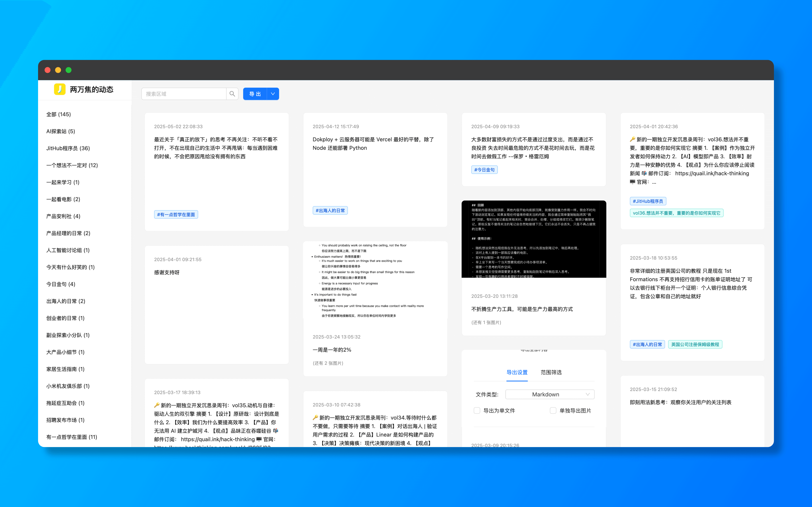The height and width of the screenshot is (507, 812).
Task: Click the 英国公司注册保姆级教程 green tag
Action: coord(695,344)
